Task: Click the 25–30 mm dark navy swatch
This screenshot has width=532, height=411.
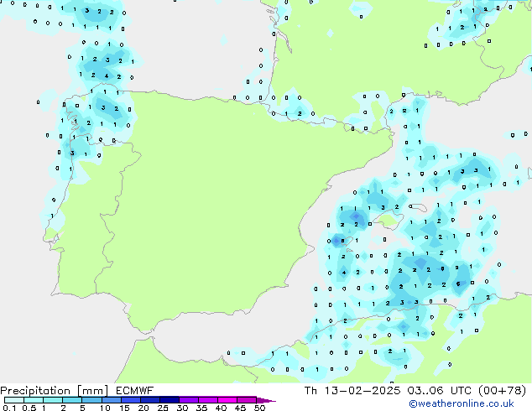Action: [170, 400]
